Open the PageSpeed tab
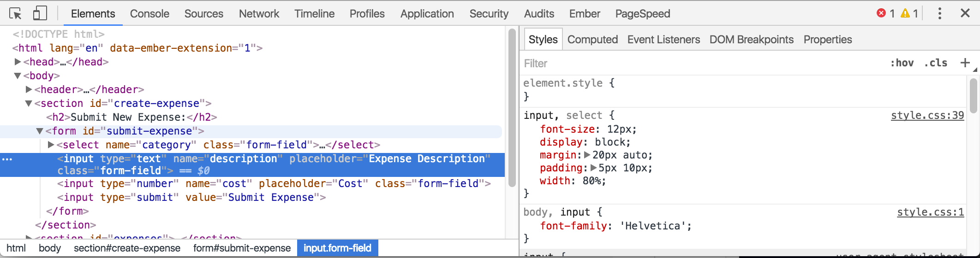Viewport: 980px width, 258px height. (x=643, y=14)
